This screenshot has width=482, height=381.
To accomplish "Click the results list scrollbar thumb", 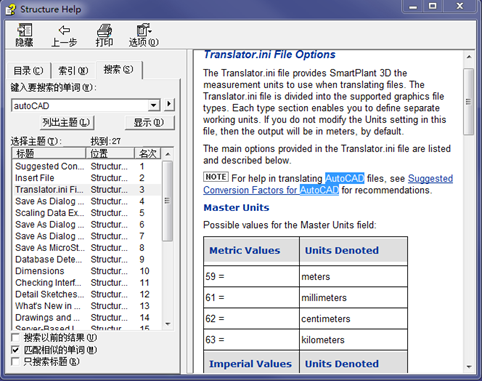I will (x=167, y=201).
